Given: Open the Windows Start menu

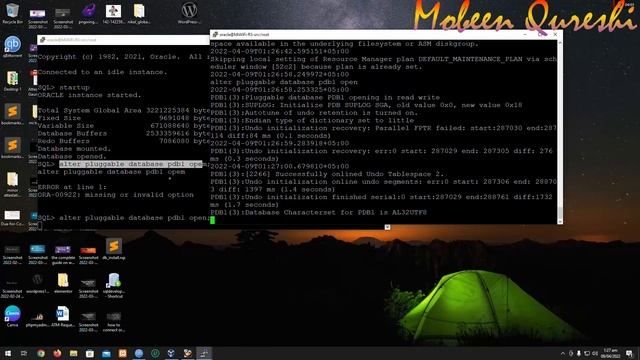Looking at the screenshot, I should pos(7,353).
